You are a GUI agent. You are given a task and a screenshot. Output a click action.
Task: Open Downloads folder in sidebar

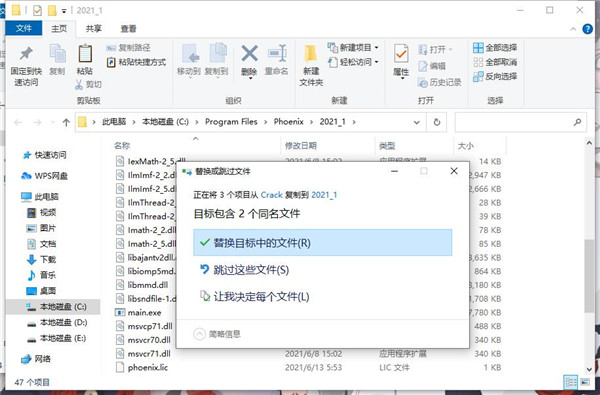41,260
